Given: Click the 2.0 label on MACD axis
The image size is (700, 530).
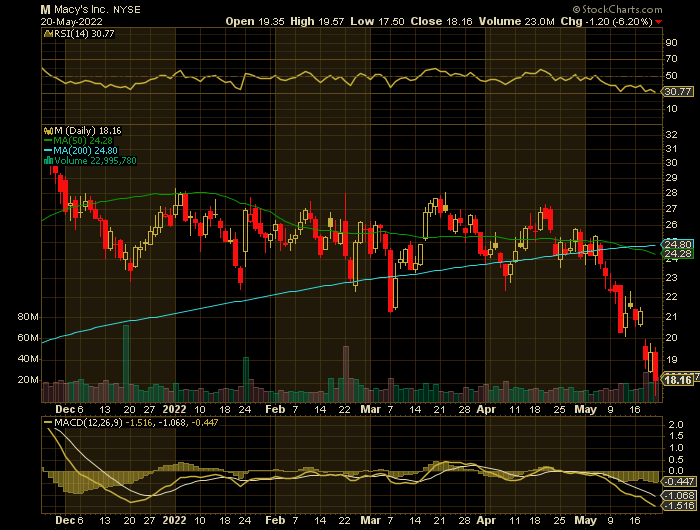Looking at the screenshot, I should 676,425.
